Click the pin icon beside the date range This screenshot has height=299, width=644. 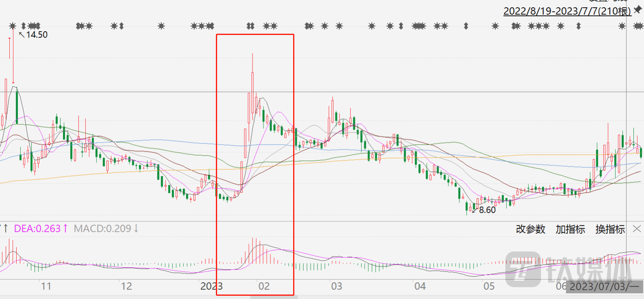(x=637, y=10)
